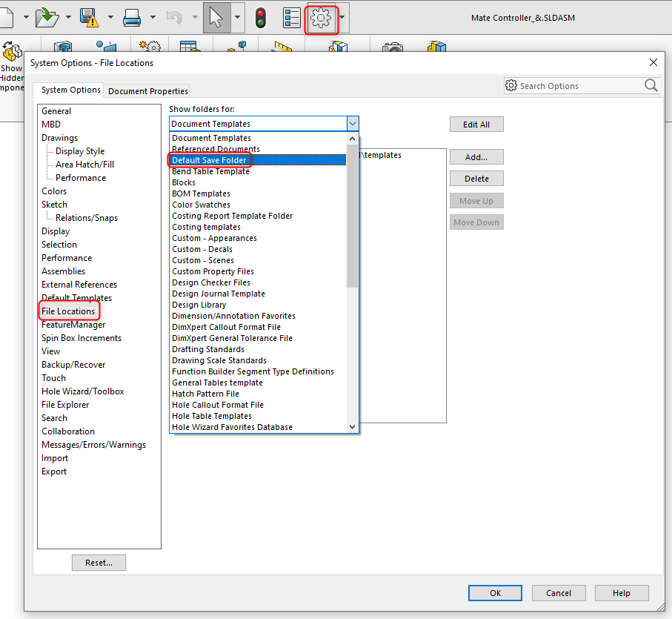Expand the Options button dropdown arrow

click(x=342, y=18)
